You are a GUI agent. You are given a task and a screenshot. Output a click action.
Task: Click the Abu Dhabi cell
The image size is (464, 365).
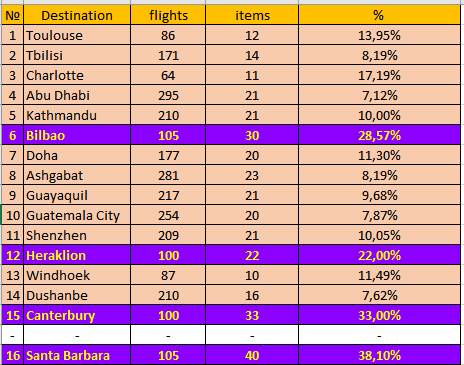click(x=77, y=95)
